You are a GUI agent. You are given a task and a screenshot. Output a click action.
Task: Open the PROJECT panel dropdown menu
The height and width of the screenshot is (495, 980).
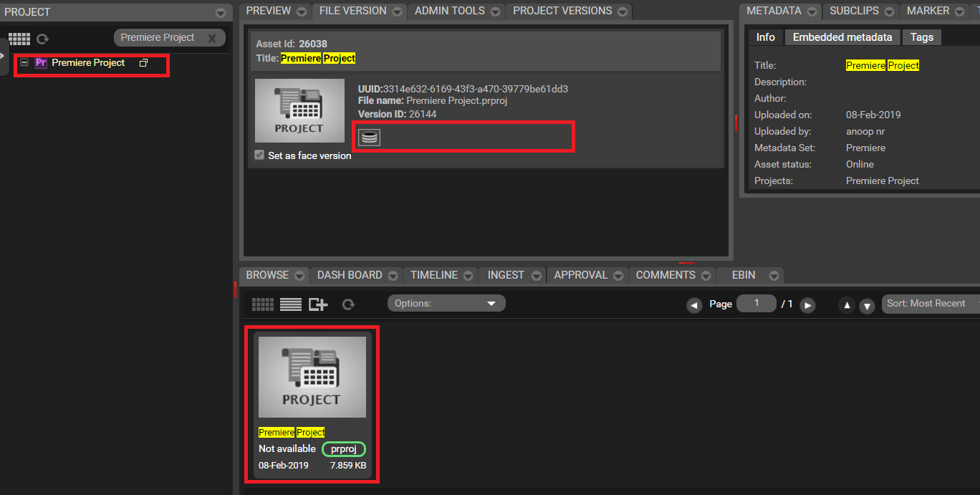tap(221, 13)
